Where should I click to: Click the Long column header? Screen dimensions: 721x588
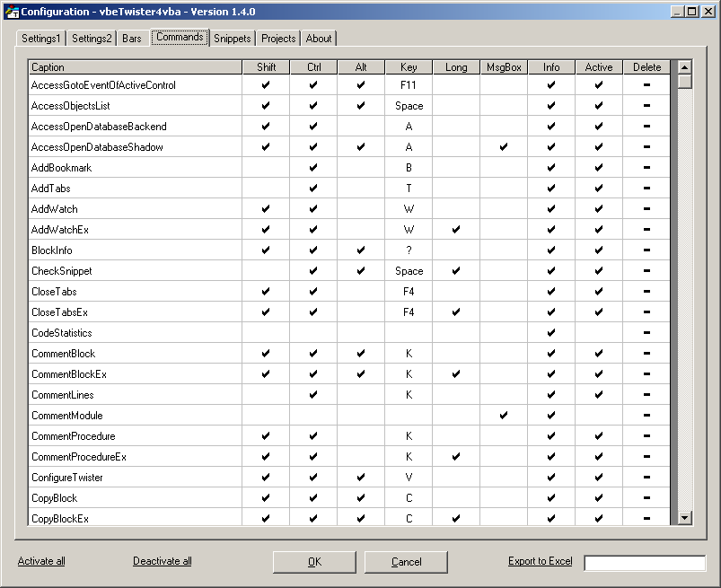tap(456, 67)
